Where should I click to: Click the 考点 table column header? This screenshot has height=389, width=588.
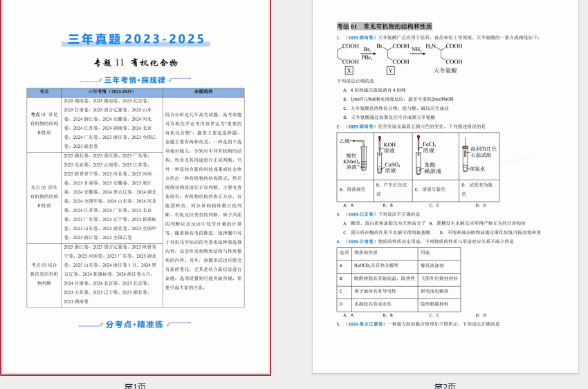44,92
